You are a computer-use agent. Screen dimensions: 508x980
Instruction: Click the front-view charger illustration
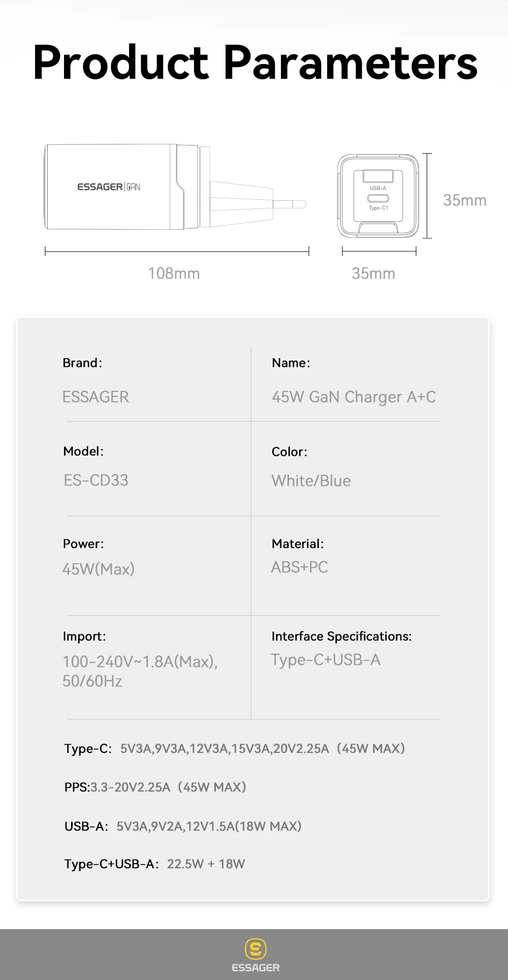(378, 196)
